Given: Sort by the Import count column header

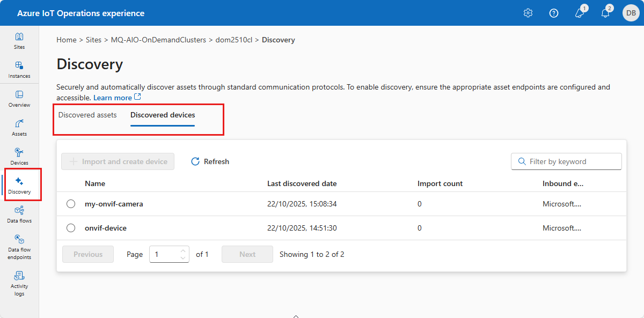Looking at the screenshot, I should coord(440,183).
